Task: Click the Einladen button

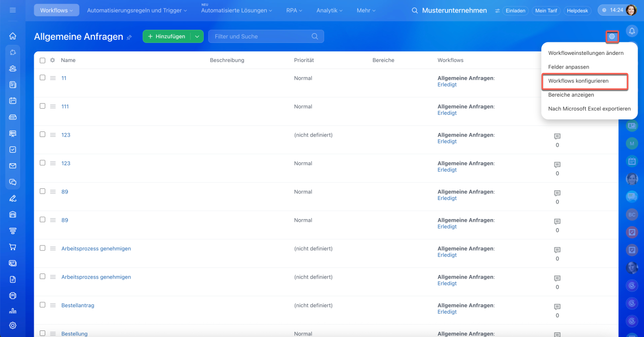Action: [x=516, y=11]
